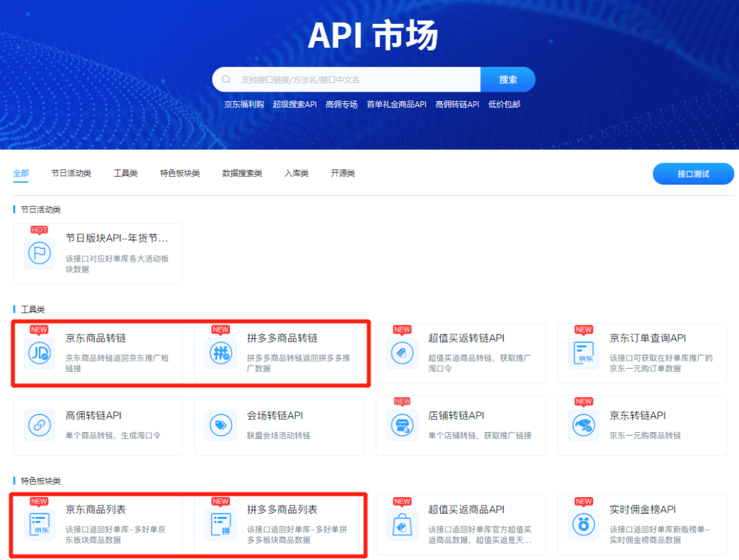The height and width of the screenshot is (560, 739).
Task: Go to the 数据搜索类 tab
Action: (242, 173)
